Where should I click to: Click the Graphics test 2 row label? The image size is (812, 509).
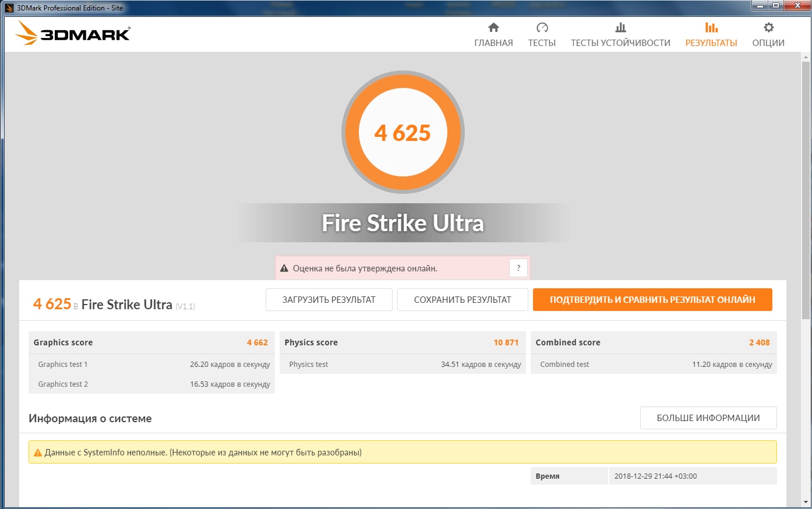click(63, 384)
